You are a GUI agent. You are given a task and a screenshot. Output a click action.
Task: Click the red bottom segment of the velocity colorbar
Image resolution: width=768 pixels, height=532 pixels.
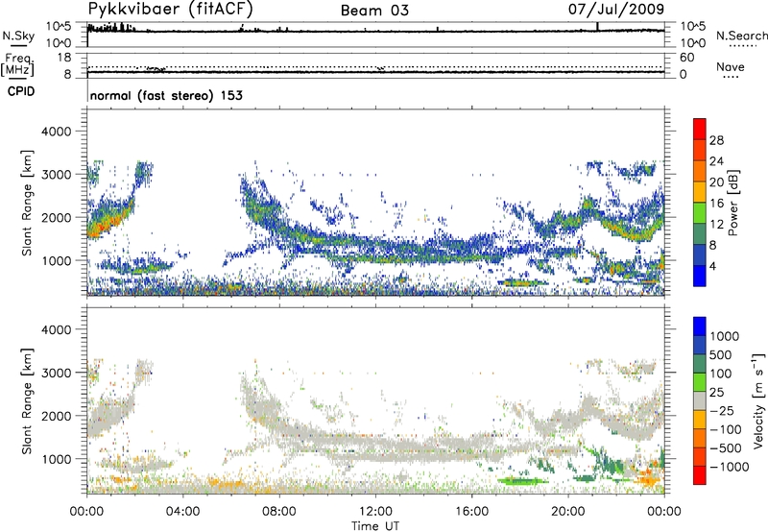click(x=700, y=475)
